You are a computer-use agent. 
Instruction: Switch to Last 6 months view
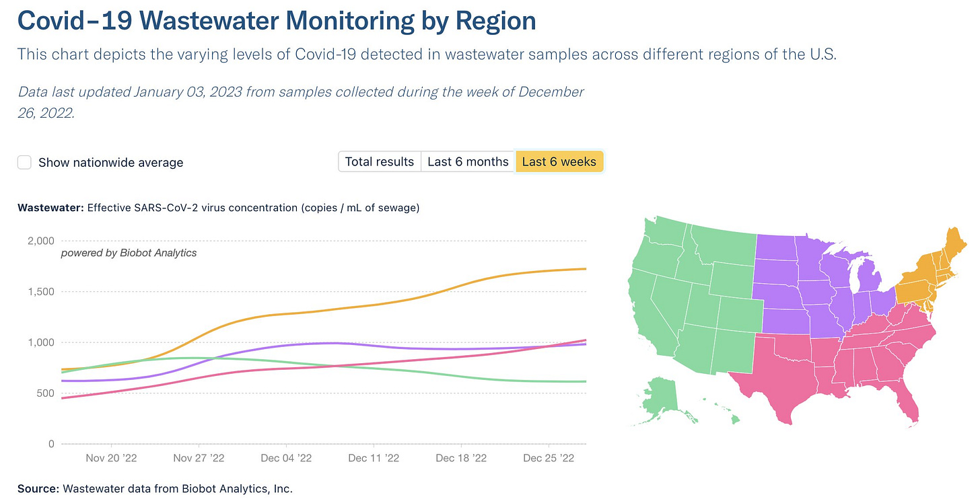pyautogui.click(x=468, y=161)
